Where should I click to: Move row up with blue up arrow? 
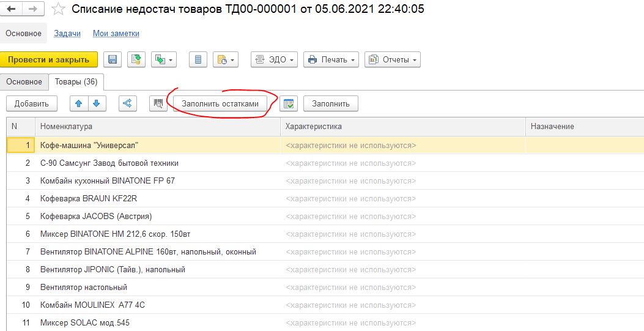click(x=79, y=103)
